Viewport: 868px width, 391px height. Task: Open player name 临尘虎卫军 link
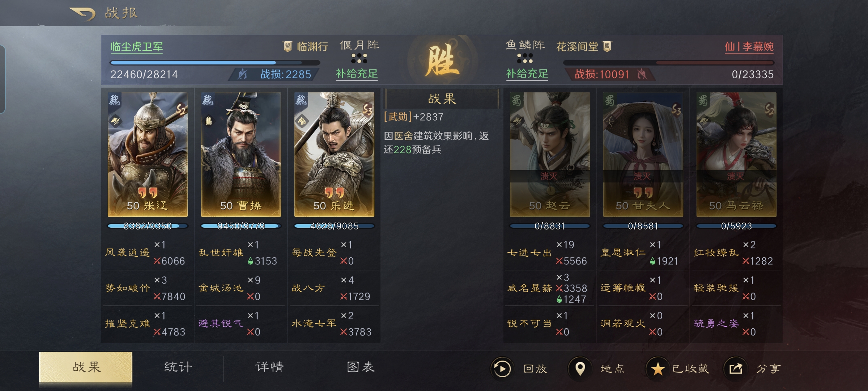[137, 47]
